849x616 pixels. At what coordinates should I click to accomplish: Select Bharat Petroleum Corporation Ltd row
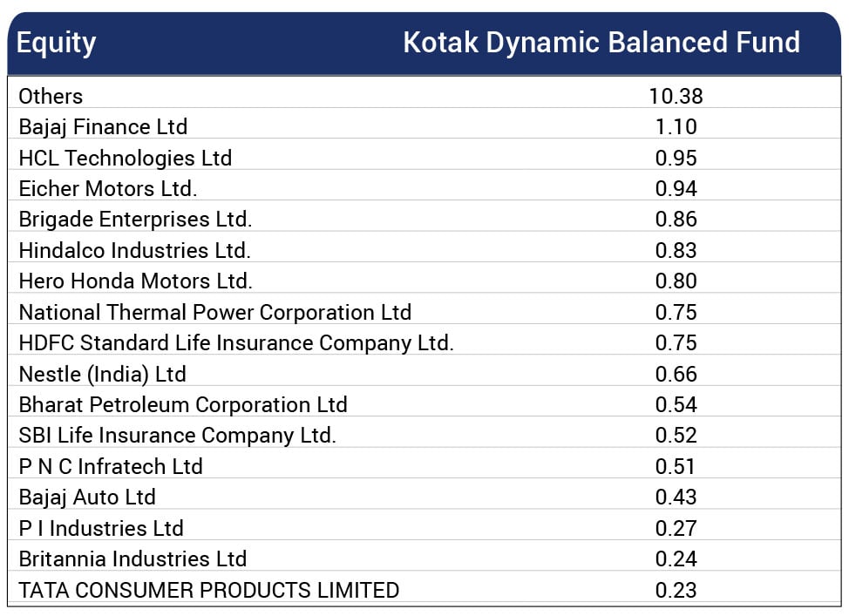(x=183, y=405)
